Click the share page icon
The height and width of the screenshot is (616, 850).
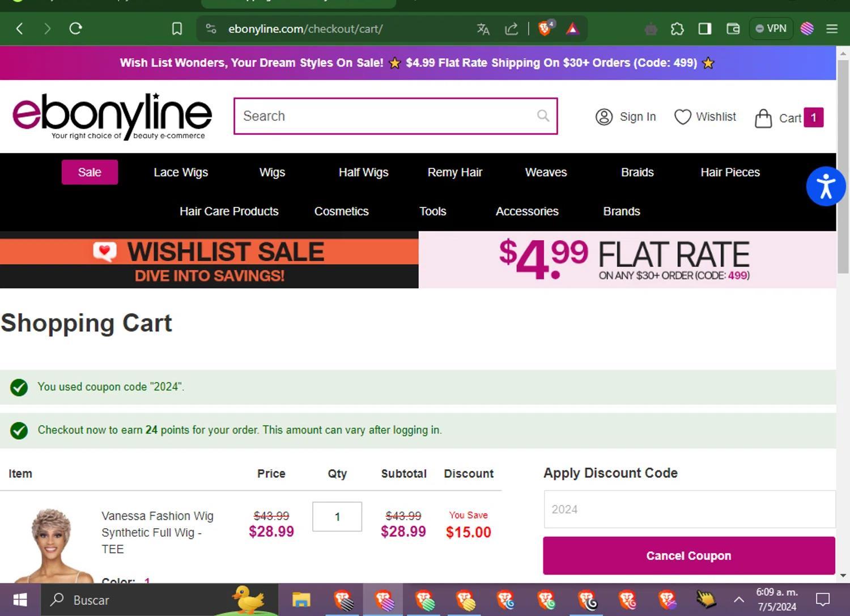511,29
